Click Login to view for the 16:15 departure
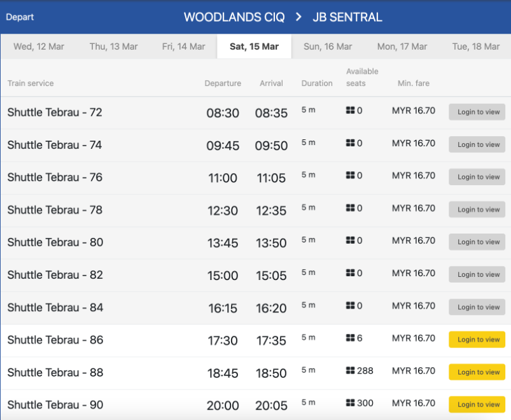Screen dimensions: 511x420 [477, 307]
